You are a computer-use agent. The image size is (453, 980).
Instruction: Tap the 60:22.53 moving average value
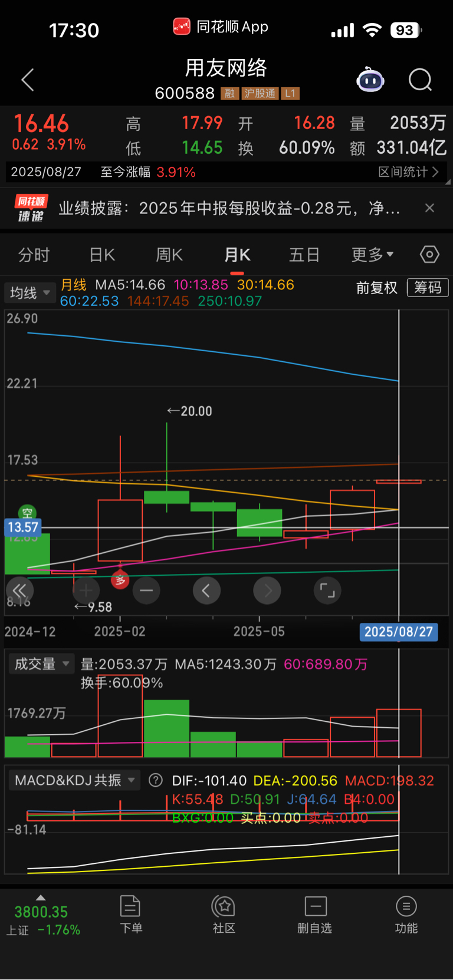(x=90, y=301)
